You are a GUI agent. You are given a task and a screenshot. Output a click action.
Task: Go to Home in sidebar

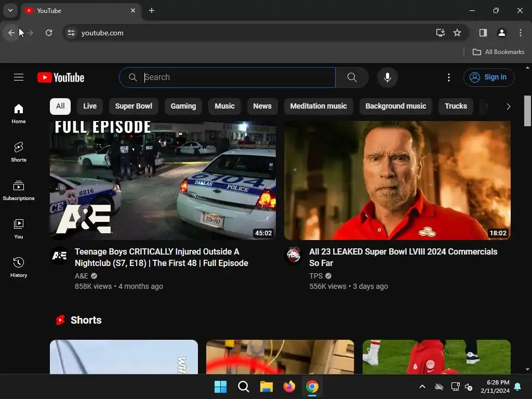tap(19, 114)
